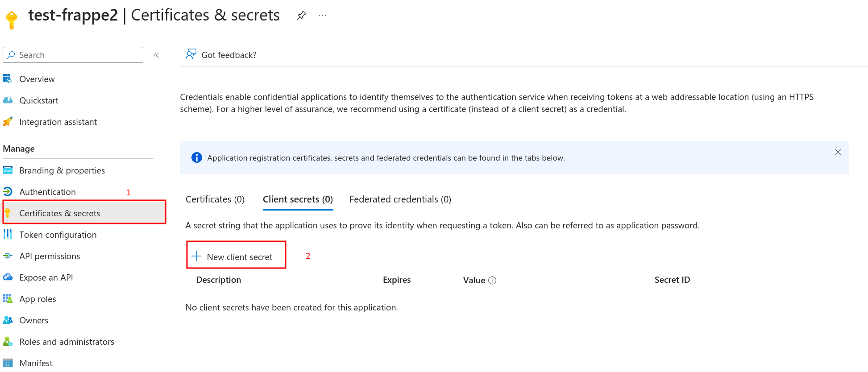Open the more options ellipsis menu
Image resolution: width=868 pixels, height=372 pixels.
(x=323, y=15)
